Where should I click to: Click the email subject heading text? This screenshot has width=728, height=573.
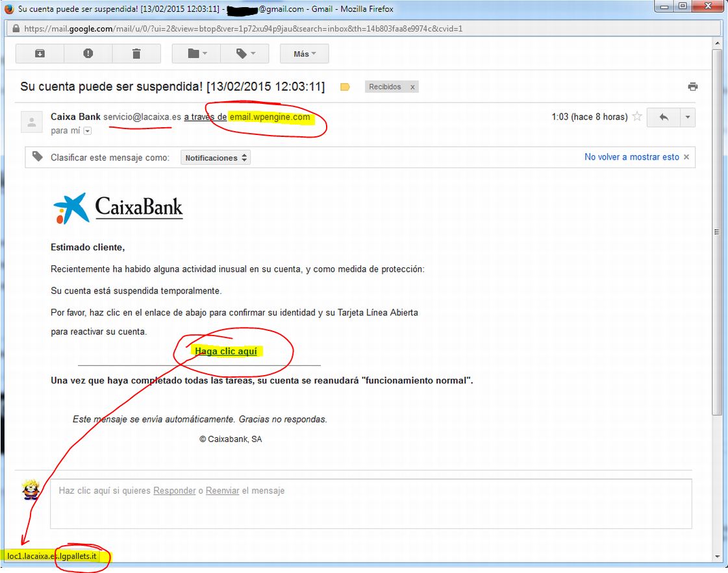coord(172,87)
